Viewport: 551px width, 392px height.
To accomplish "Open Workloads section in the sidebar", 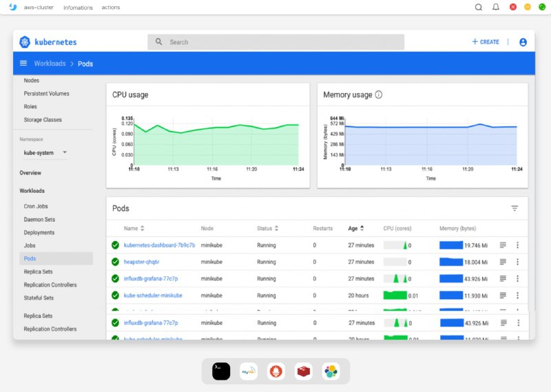I will [32, 191].
